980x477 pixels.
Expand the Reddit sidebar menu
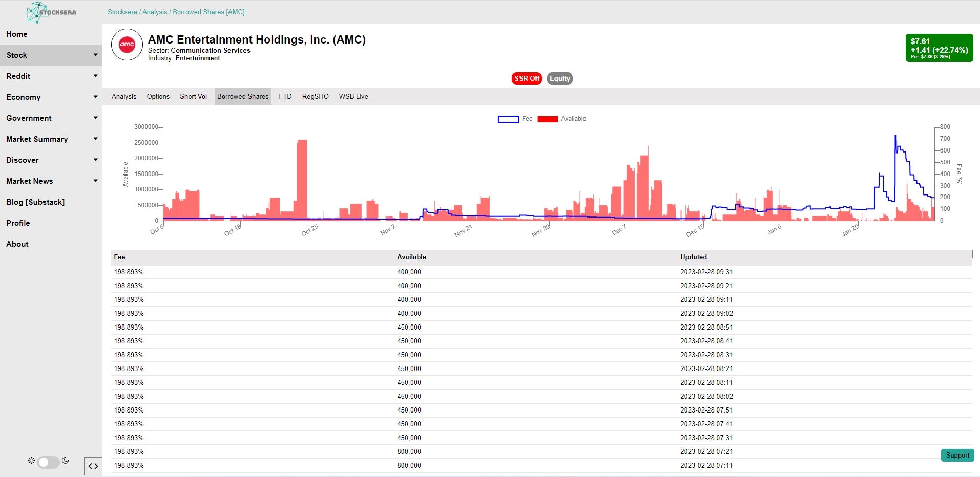51,76
